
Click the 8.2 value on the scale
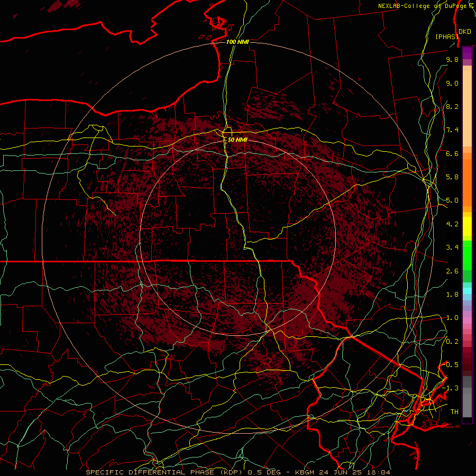(452, 107)
